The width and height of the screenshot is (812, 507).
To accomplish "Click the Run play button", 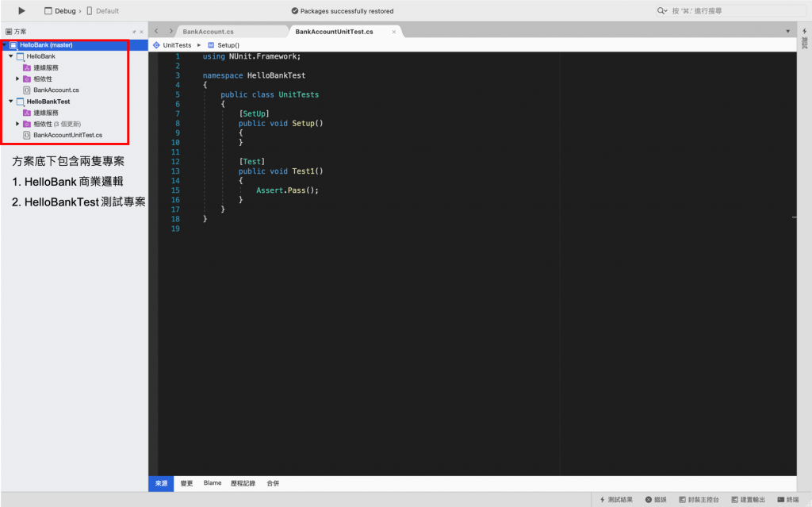I will tap(21, 10).
